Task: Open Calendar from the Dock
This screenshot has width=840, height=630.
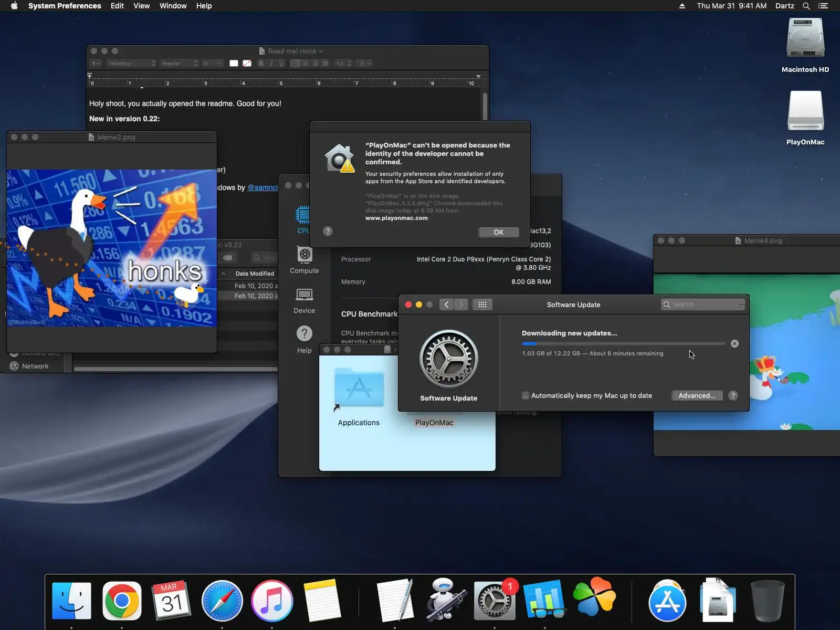Action: point(172,601)
